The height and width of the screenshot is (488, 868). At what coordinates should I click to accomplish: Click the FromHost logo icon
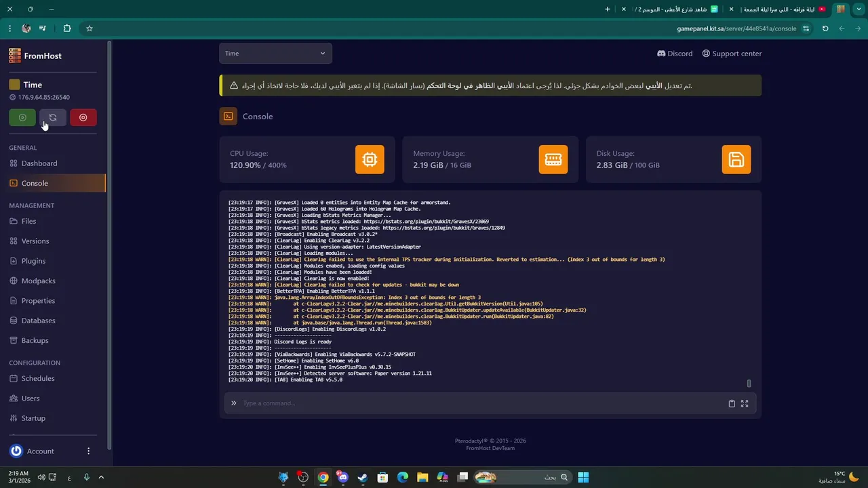[15, 56]
